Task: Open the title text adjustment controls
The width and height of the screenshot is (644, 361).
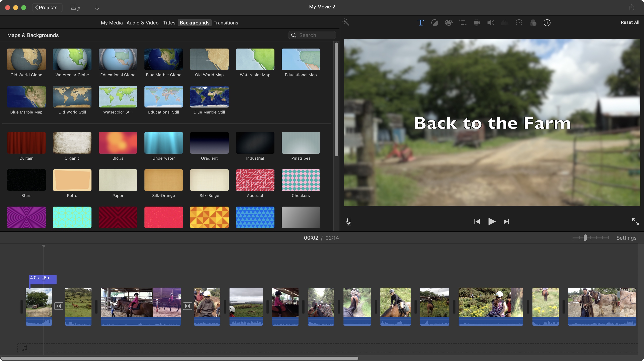Action: (421, 23)
